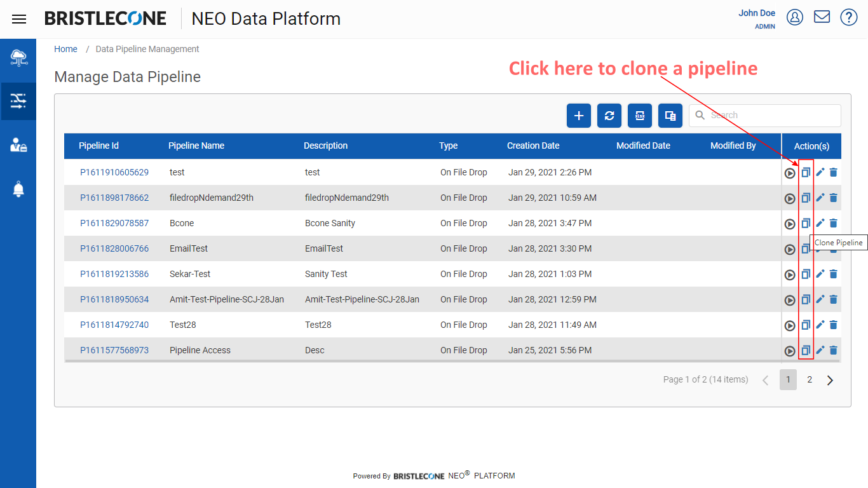Open pipeline P1611898178662
This screenshot has height=488, width=868.
pos(114,198)
